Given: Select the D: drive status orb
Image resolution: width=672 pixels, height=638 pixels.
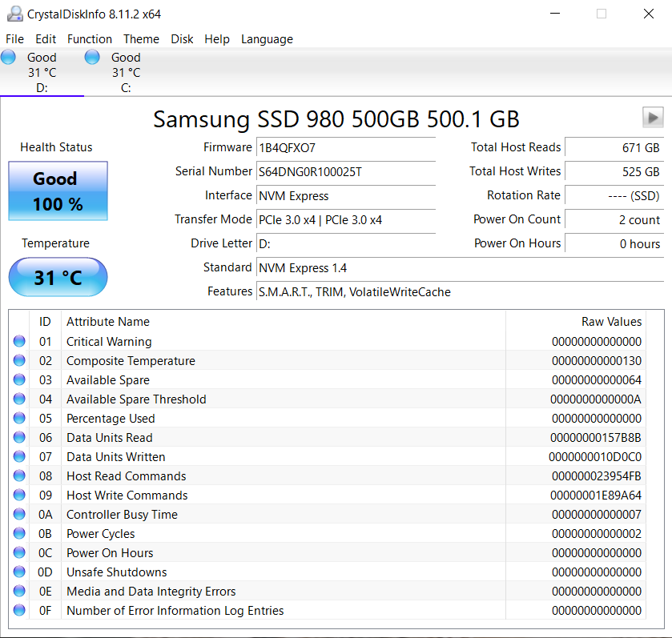Looking at the screenshot, I should [9, 57].
